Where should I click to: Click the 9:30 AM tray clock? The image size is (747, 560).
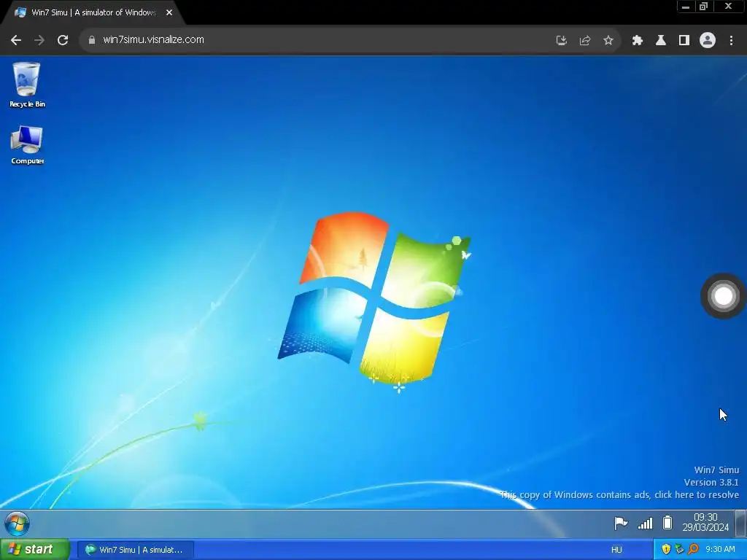tap(720, 550)
